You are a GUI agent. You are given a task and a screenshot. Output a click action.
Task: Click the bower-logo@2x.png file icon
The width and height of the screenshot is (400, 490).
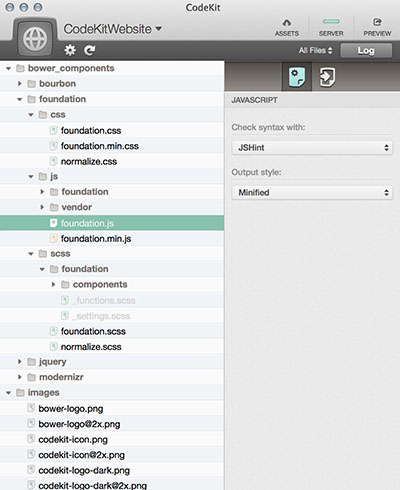[31, 423]
